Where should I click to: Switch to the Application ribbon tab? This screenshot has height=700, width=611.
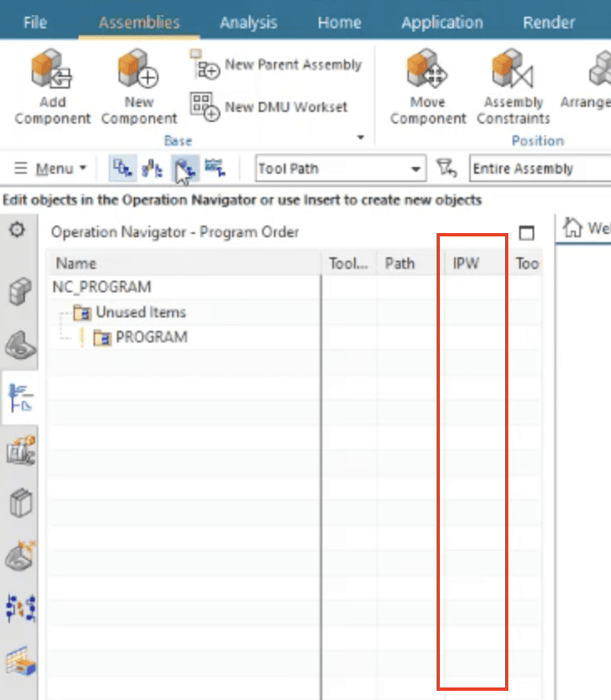pos(442,23)
